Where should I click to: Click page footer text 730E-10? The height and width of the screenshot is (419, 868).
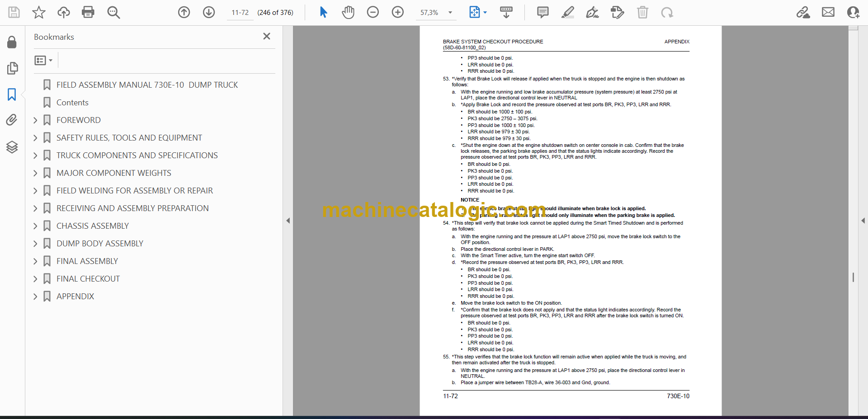point(678,396)
